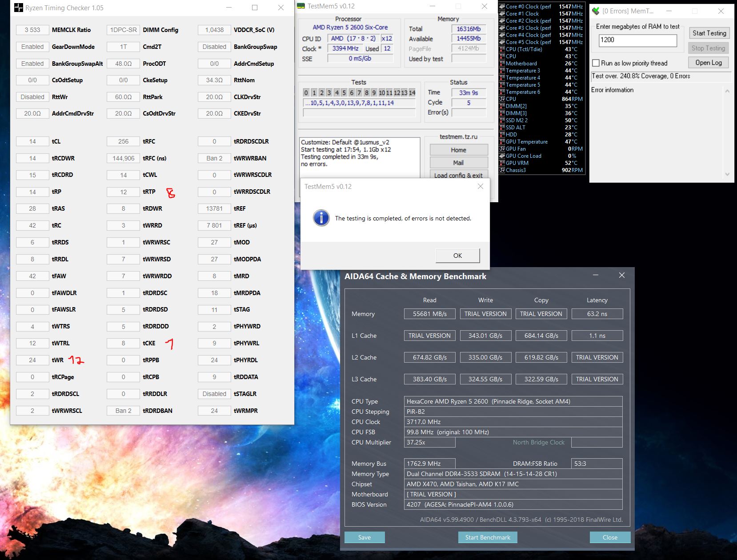Click the blue information icon in the TestMem5 dialog
The height and width of the screenshot is (560, 737).
tap(321, 218)
